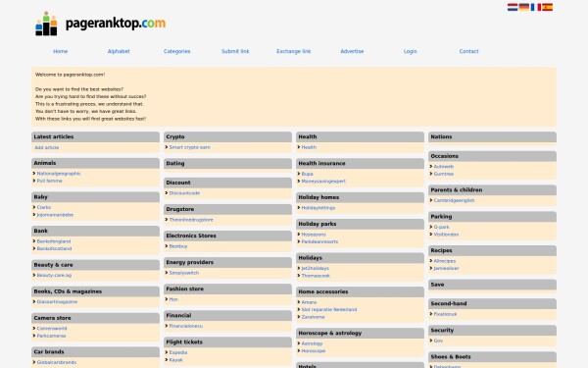Open the Jet2holidays link
This screenshot has width=588, height=368.
tap(316, 268)
